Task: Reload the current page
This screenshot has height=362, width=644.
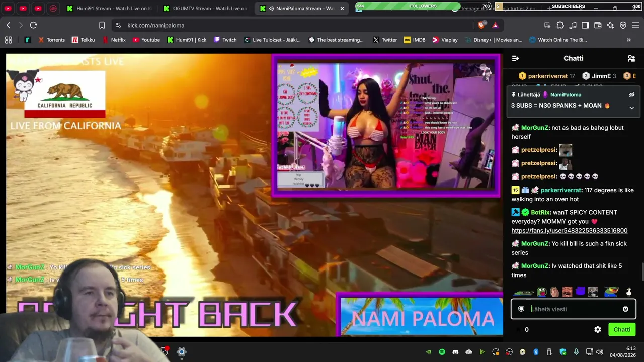Action: pyautogui.click(x=34, y=25)
